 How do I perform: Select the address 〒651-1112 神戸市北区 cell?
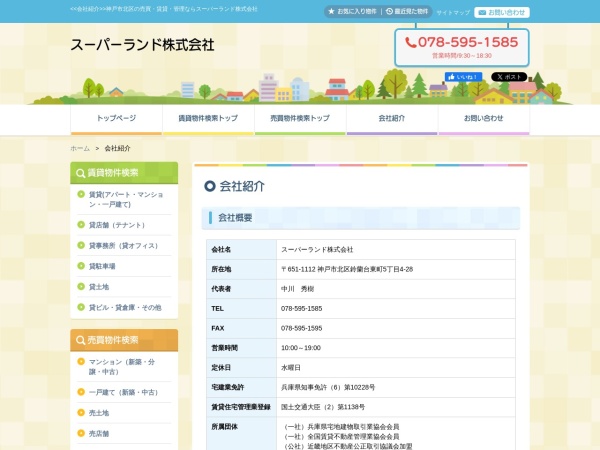pos(396,269)
